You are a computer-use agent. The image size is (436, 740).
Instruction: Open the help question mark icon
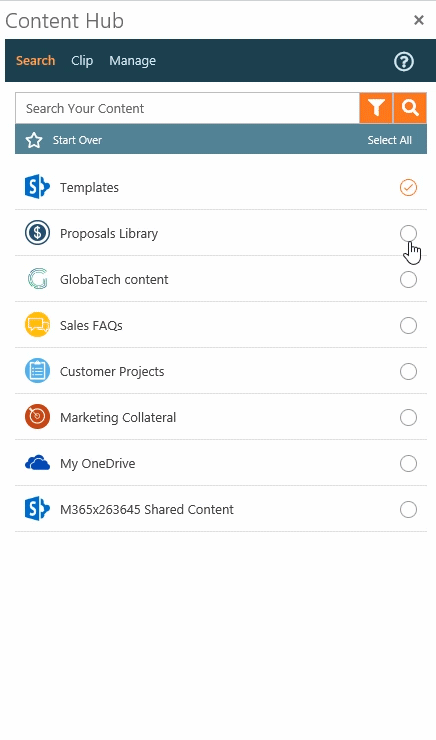[404, 61]
